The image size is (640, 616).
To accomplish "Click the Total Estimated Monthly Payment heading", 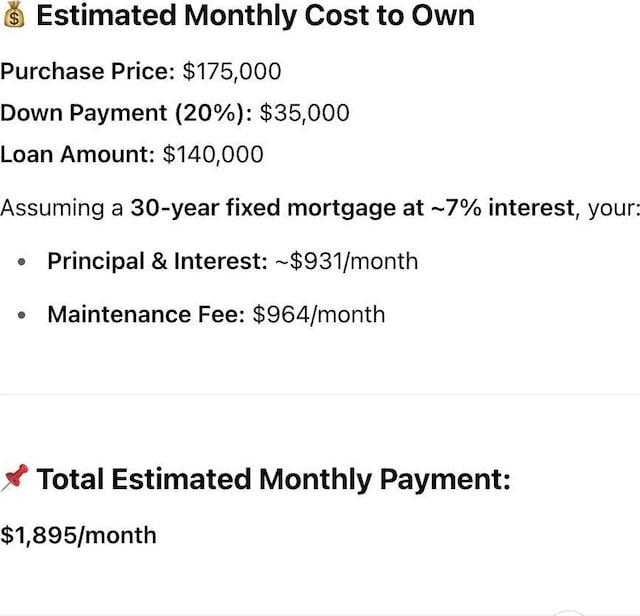I will point(273,479).
